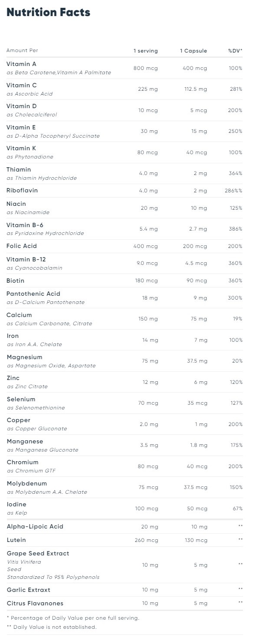Image resolution: width=256 pixels, height=644 pixels.
Task: Click the Alpha-Lipoic Acid row
Action: [125, 526]
